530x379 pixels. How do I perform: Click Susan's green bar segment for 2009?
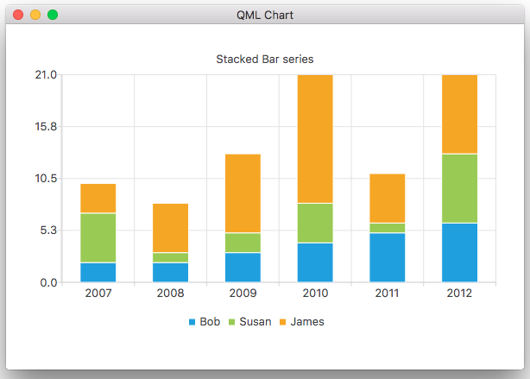(x=243, y=242)
